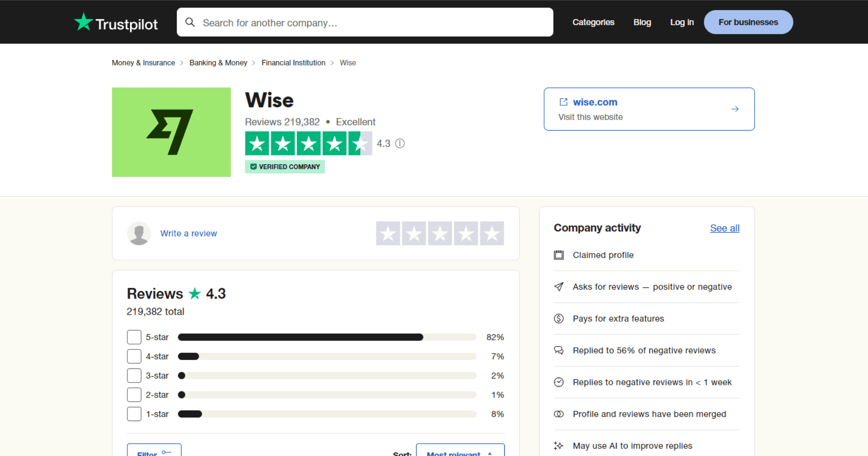Expand the Filter options
This screenshot has height=456, width=868.
[154, 452]
